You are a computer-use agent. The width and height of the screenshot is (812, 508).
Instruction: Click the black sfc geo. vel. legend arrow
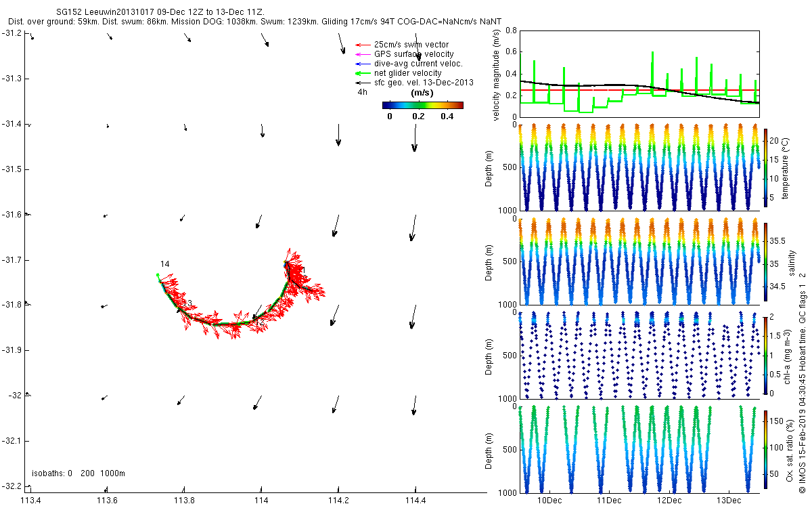coord(362,83)
